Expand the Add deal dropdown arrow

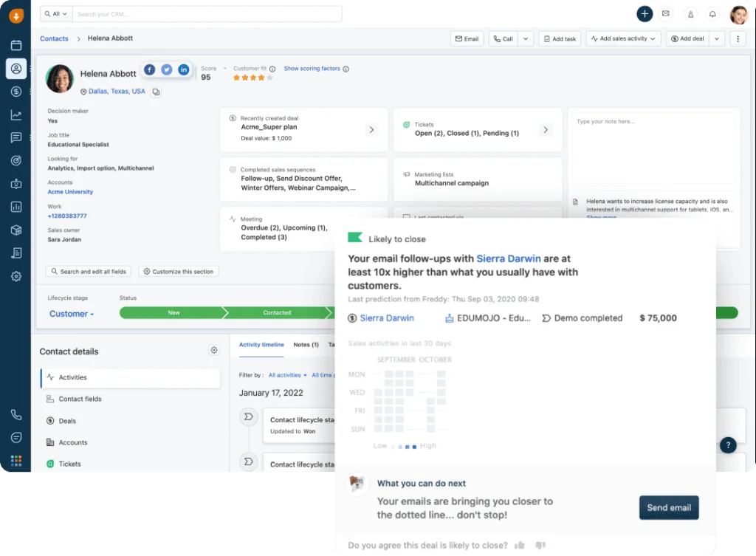pos(717,38)
